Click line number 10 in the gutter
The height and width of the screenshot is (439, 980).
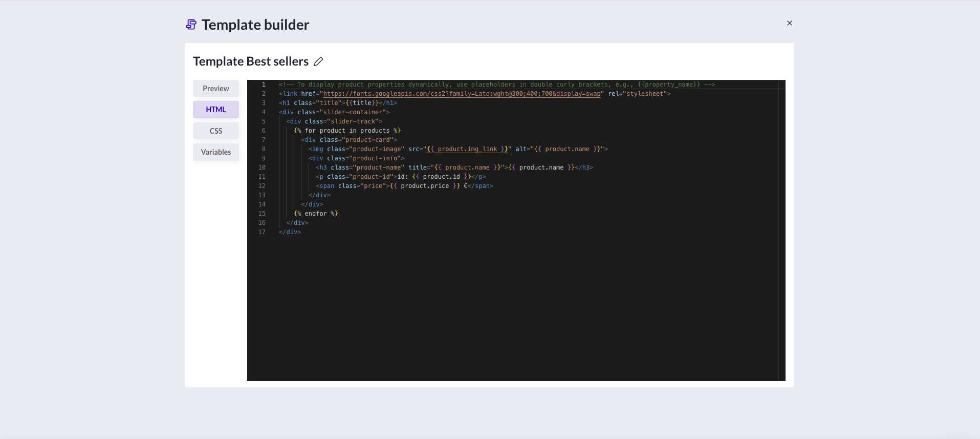[262, 168]
